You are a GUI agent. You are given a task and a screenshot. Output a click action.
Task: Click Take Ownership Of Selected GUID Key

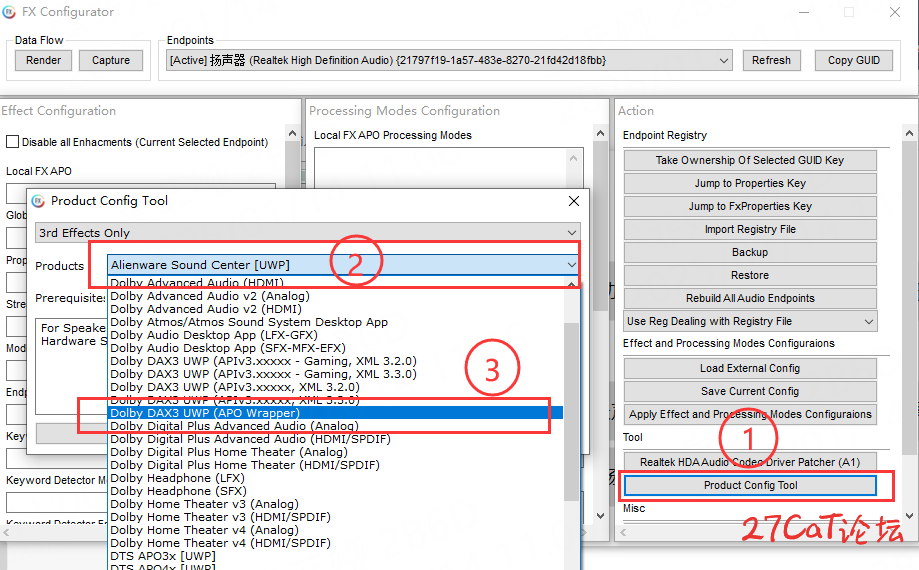coord(750,160)
